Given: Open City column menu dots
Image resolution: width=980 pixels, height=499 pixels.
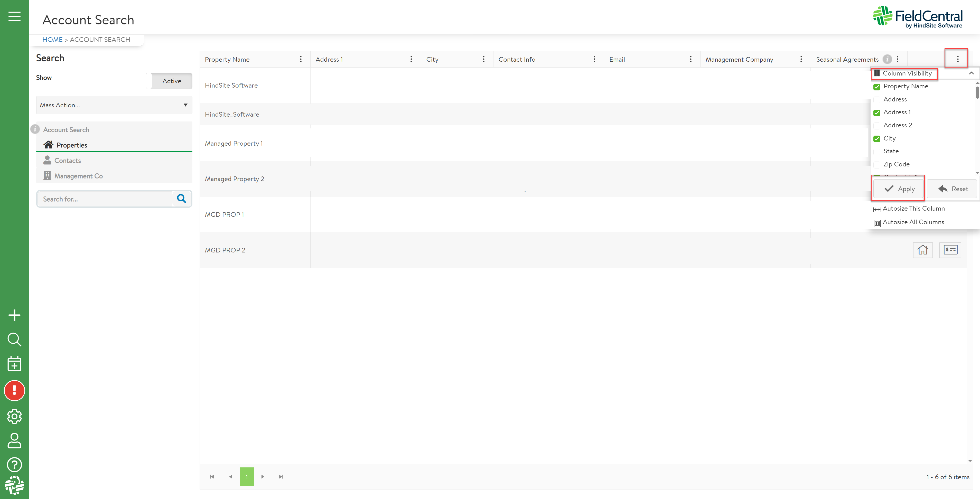Looking at the screenshot, I should pyautogui.click(x=483, y=59).
